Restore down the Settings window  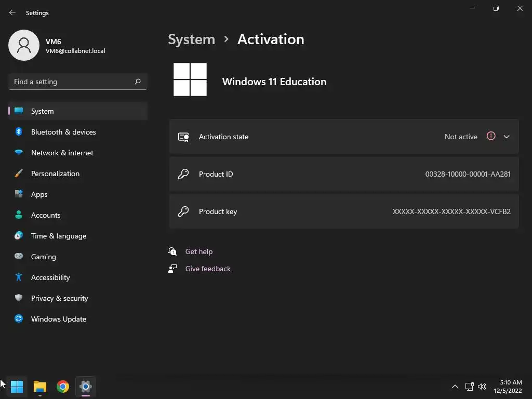pyautogui.click(x=496, y=8)
